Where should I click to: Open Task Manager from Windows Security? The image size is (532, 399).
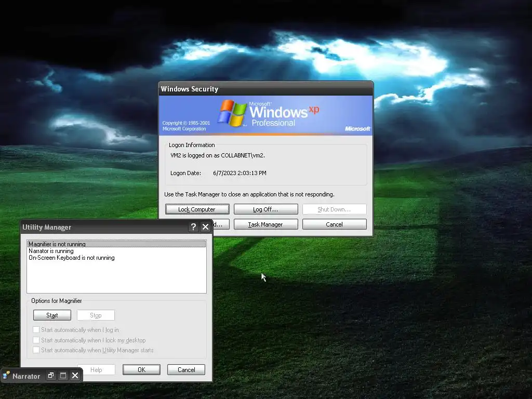coord(265,224)
